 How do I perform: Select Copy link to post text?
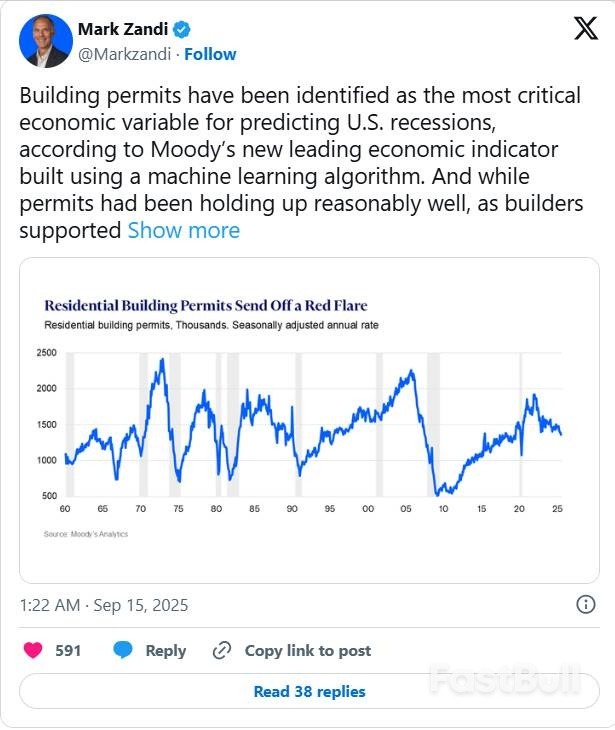[x=308, y=650]
